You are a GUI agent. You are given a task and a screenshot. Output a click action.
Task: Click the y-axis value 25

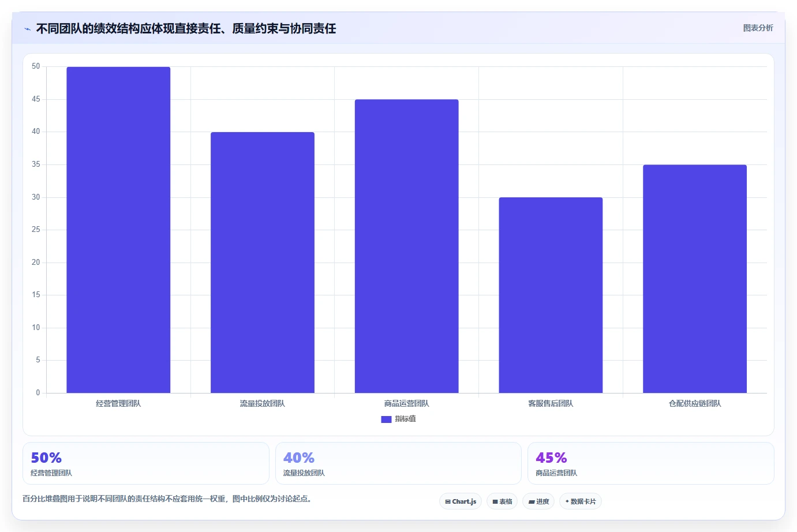tap(36, 230)
